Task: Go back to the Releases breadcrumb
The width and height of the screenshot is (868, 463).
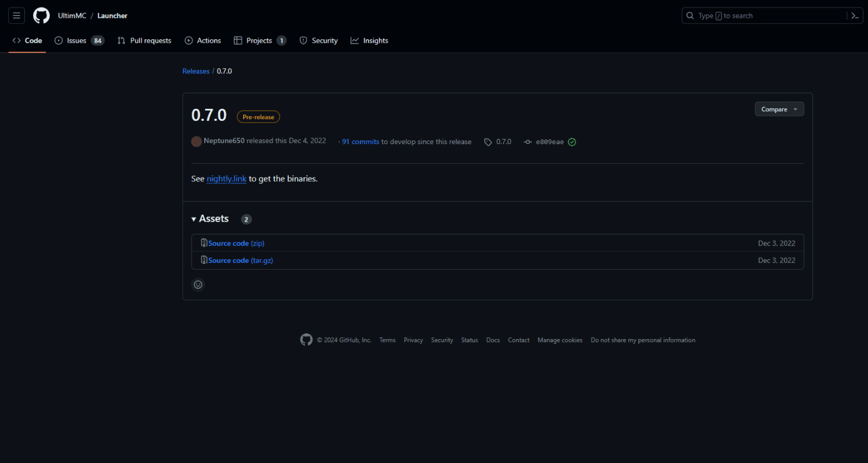Action: (x=196, y=71)
